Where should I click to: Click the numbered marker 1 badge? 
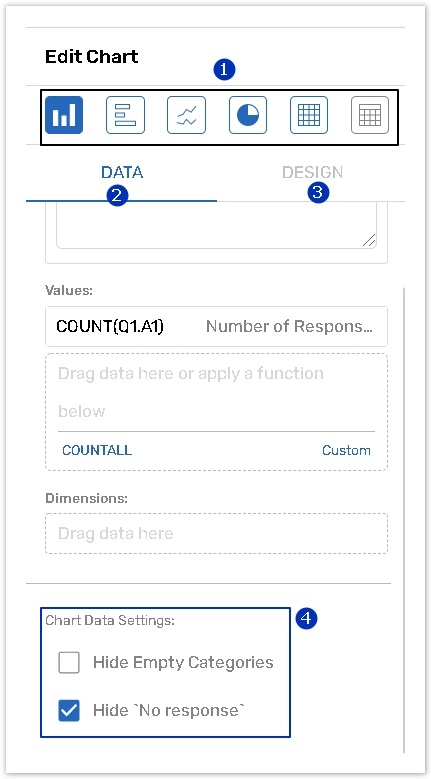pyautogui.click(x=224, y=70)
